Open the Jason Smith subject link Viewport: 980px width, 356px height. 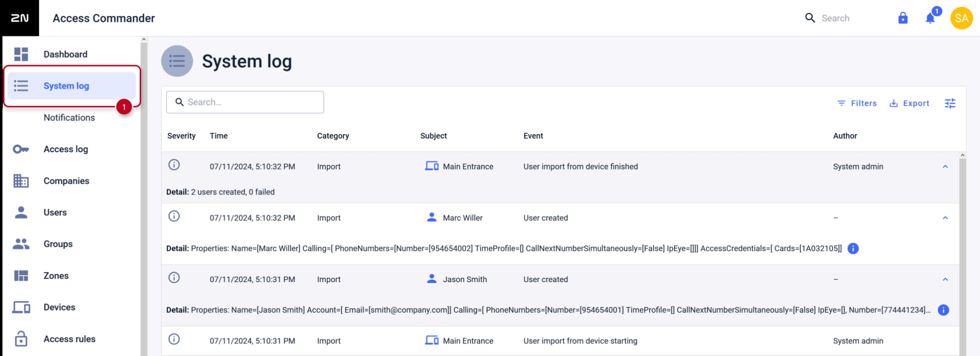[x=465, y=280]
